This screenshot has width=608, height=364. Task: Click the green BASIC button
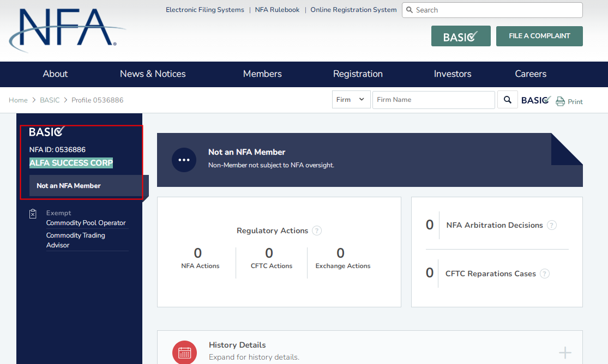(461, 37)
